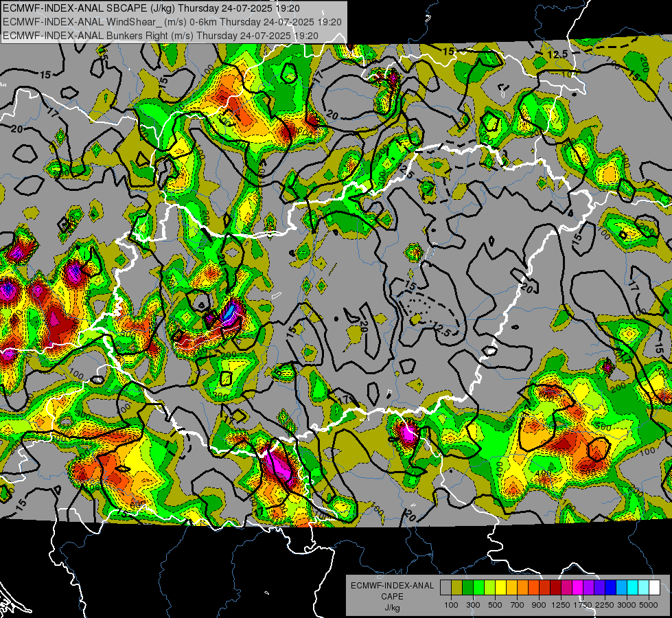Click the J/kg unit in the legend
Viewport: 672px width, 618px height.
point(392,608)
